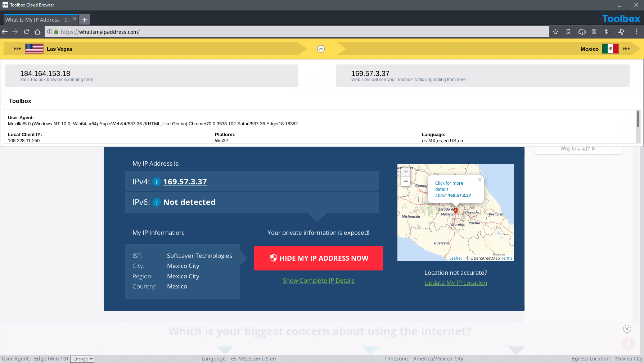Open Show Complete IP Details link
This screenshot has height=363, width=644.
pos(319,281)
